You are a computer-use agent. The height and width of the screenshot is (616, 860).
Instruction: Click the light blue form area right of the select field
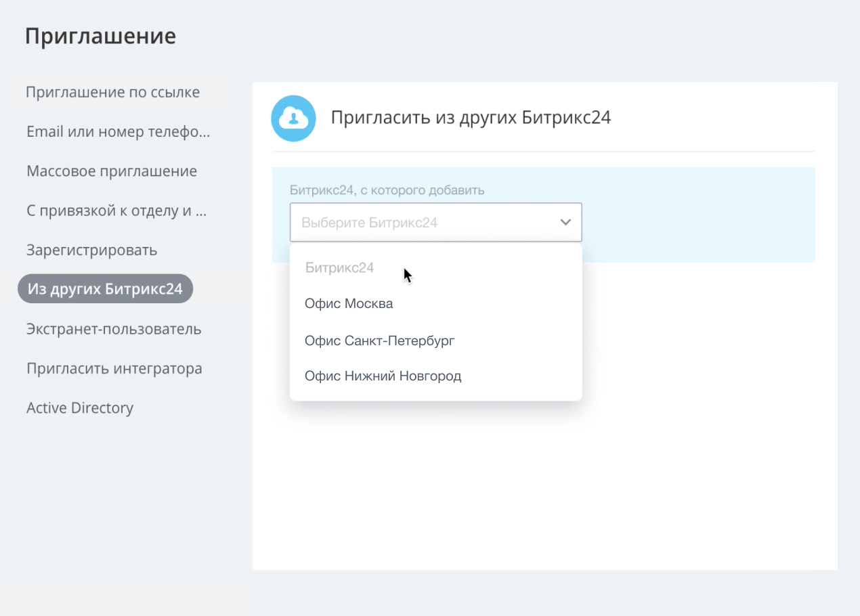(697, 217)
